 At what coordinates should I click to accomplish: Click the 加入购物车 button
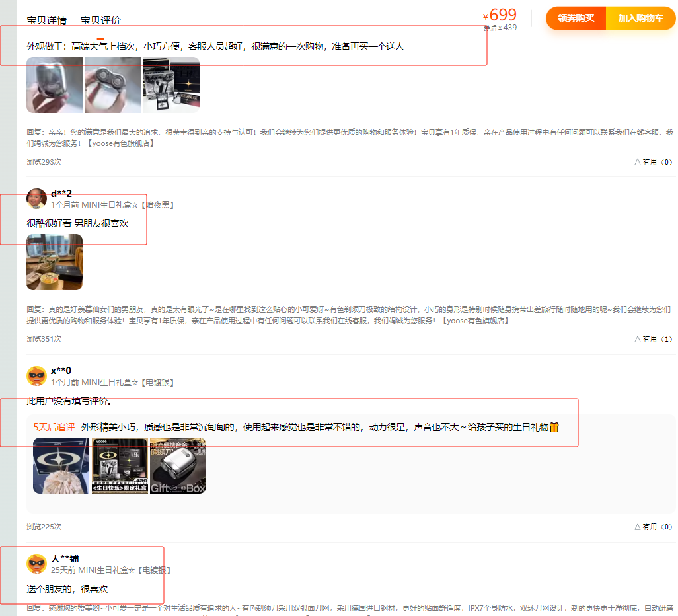click(x=641, y=18)
